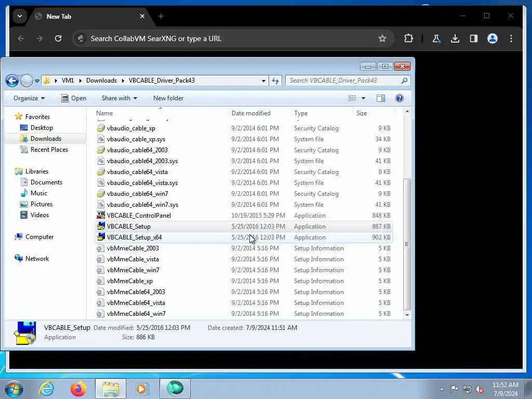Open the Share with menu
The height and width of the screenshot is (399, 532).
[x=119, y=98]
